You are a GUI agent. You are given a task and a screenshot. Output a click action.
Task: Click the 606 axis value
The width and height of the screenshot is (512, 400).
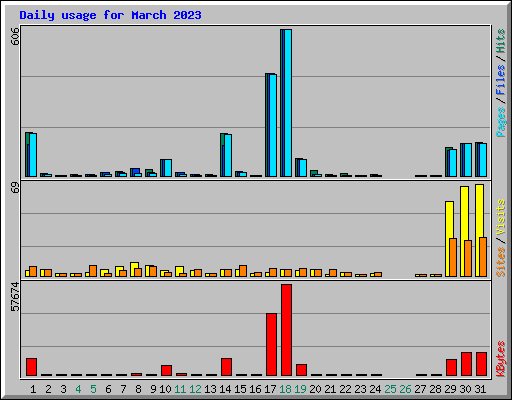click(15, 37)
